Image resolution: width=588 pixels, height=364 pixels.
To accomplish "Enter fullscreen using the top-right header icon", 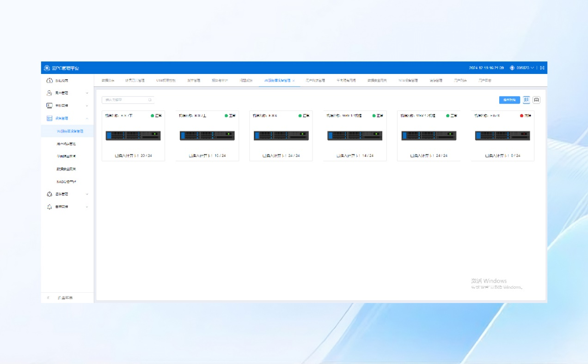I will pyautogui.click(x=542, y=68).
